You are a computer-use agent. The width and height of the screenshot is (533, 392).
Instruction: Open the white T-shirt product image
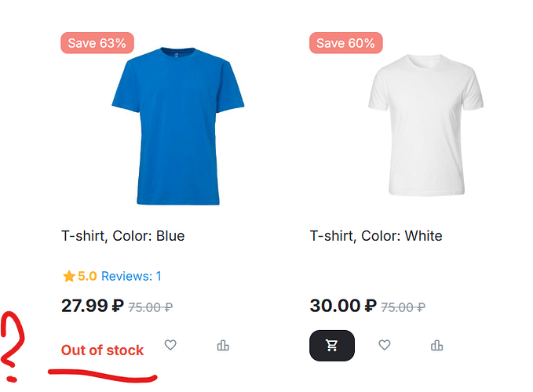[x=425, y=127]
